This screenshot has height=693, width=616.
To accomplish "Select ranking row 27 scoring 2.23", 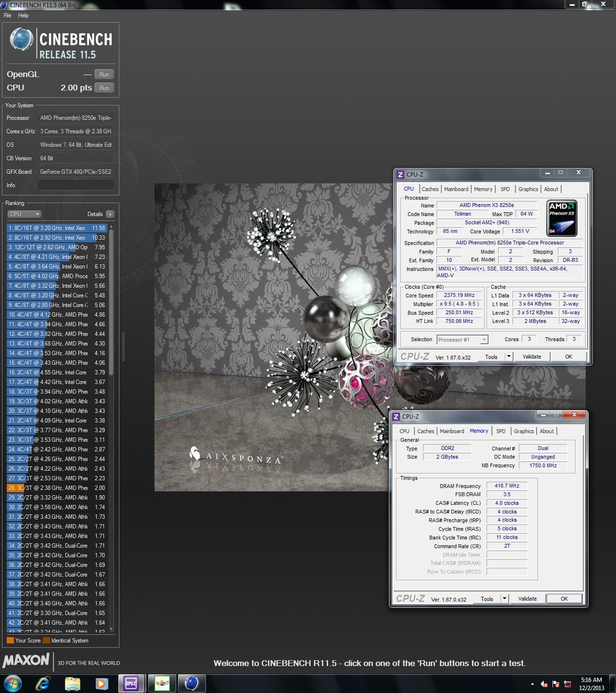I will click(57, 478).
